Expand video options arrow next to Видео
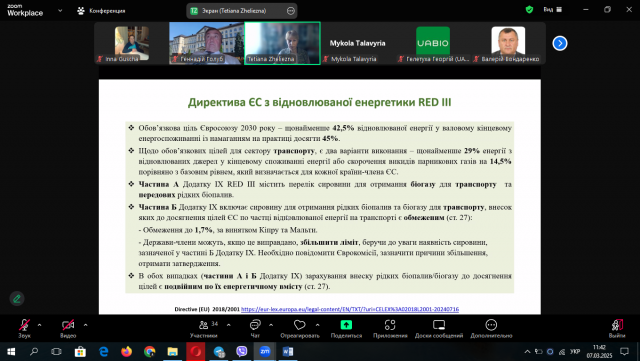640x361 pixels. [85, 325]
